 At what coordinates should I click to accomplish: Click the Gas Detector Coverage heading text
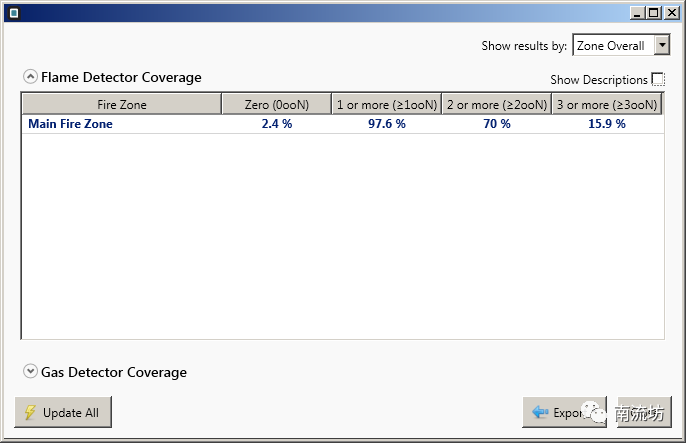tap(114, 372)
